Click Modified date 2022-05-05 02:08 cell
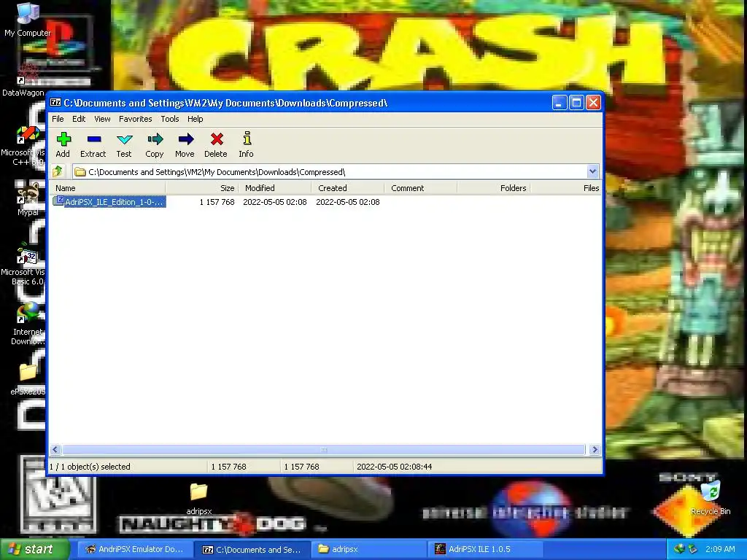This screenshot has width=747, height=560. coord(275,202)
